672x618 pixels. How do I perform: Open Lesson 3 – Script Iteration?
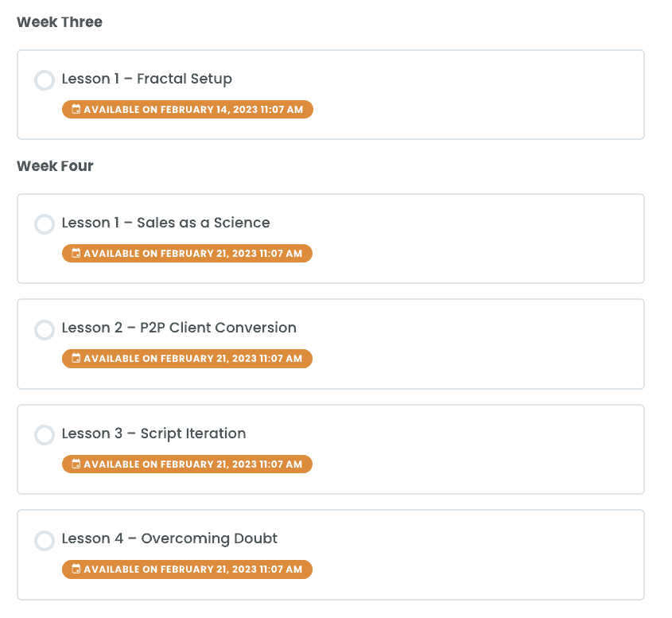tap(153, 433)
